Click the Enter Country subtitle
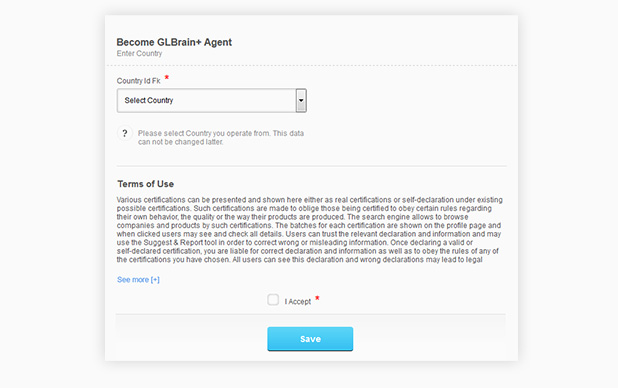This screenshot has height=388, width=618. click(139, 53)
